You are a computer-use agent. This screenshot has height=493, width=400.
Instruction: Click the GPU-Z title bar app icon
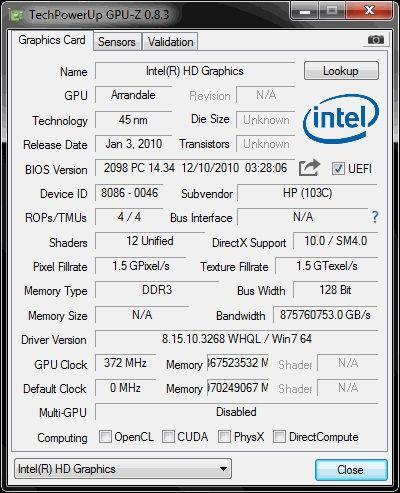click(17, 15)
